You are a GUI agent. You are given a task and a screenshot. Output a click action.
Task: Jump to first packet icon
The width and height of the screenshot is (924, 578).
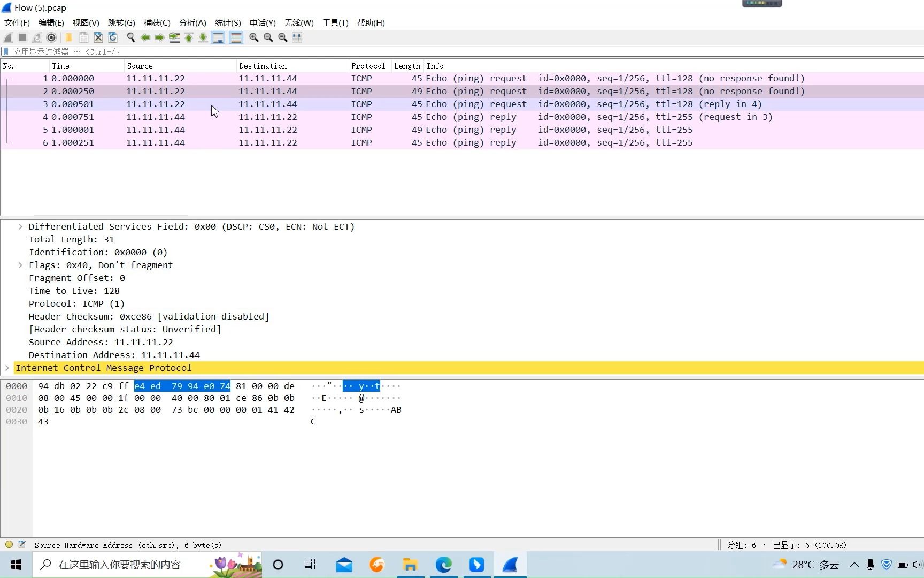click(189, 37)
